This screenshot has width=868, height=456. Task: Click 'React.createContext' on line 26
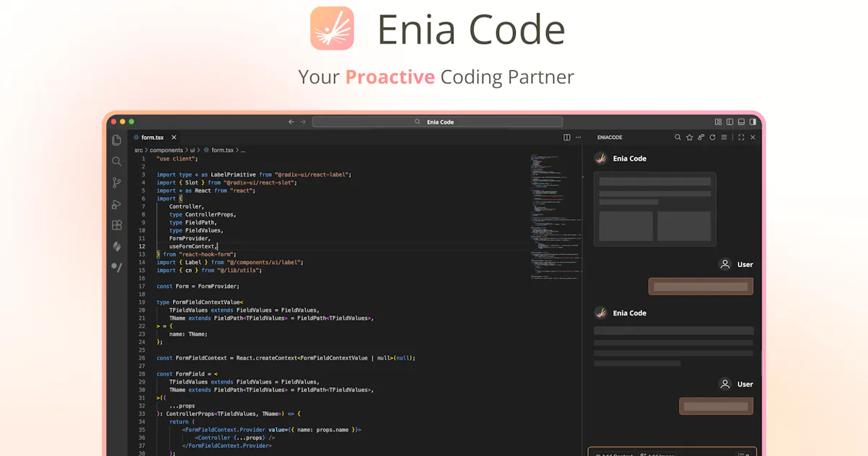(x=266, y=358)
